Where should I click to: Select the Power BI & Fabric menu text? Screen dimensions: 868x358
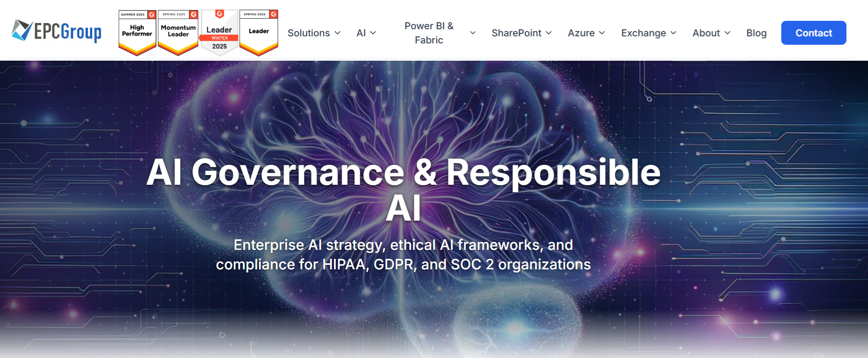[428, 33]
